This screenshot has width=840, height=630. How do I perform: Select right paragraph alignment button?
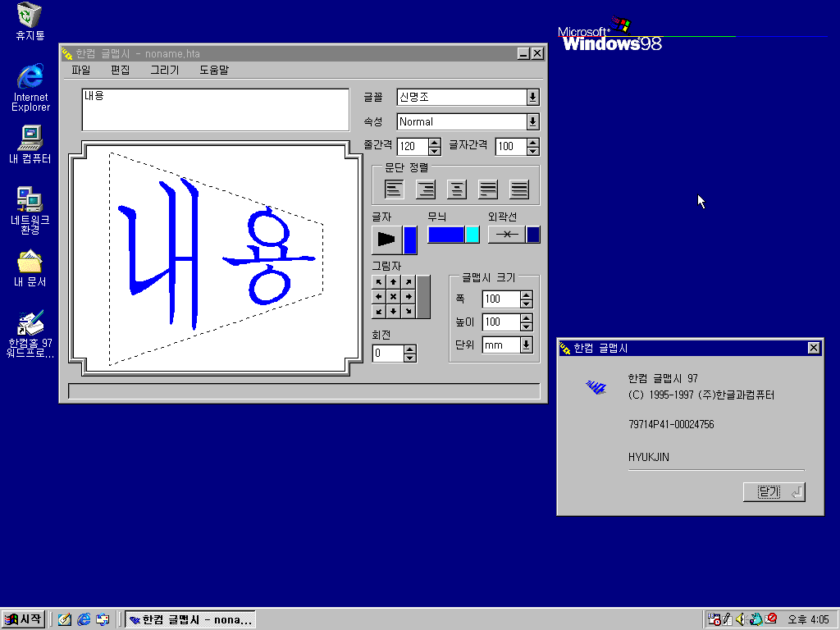coord(426,189)
